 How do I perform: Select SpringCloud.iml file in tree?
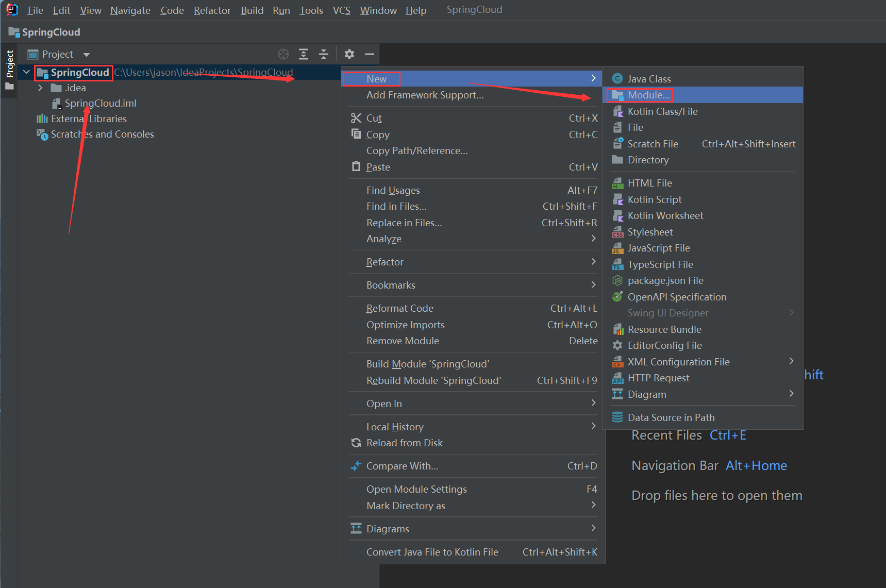100,103
